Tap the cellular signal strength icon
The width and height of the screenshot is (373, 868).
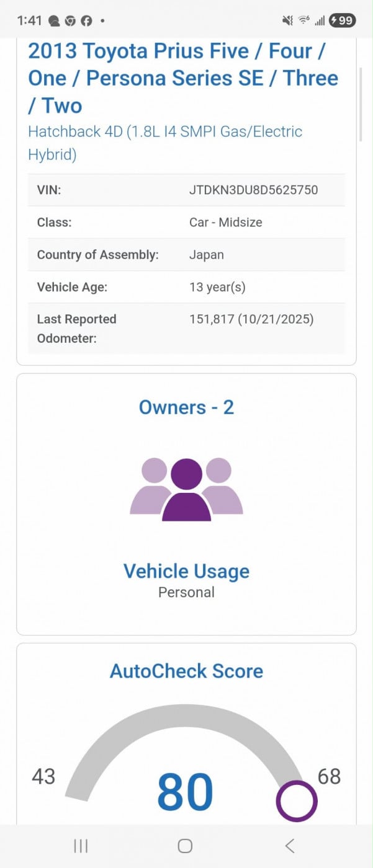tap(320, 20)
